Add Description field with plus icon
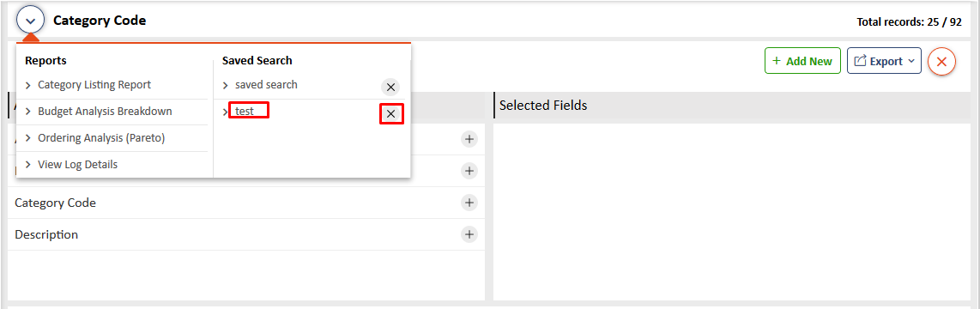The height and width of the screenshot is (309, 980). click(469, 234)
